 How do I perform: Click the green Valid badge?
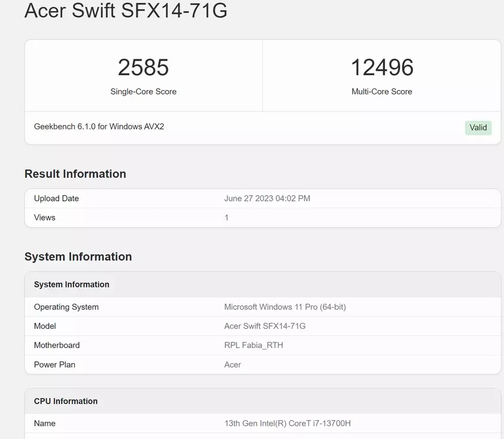pos(478,127)
